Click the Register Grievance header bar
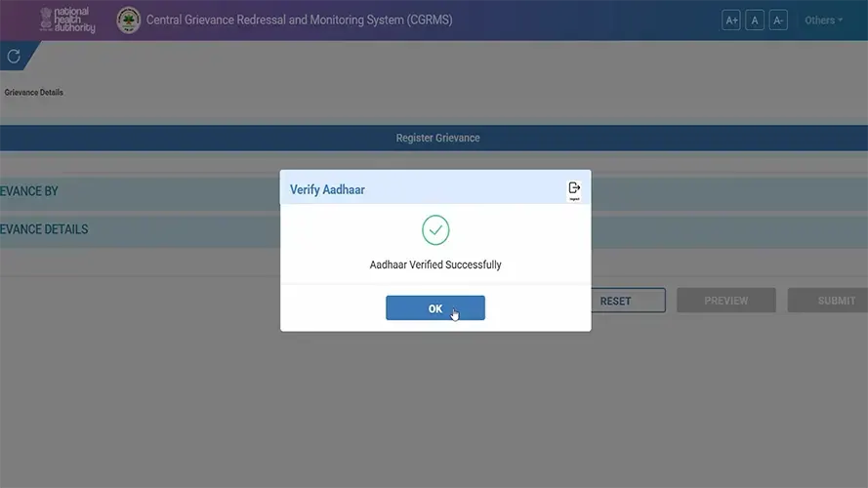The width and height of the screenshot is (868, 488). 434,138
